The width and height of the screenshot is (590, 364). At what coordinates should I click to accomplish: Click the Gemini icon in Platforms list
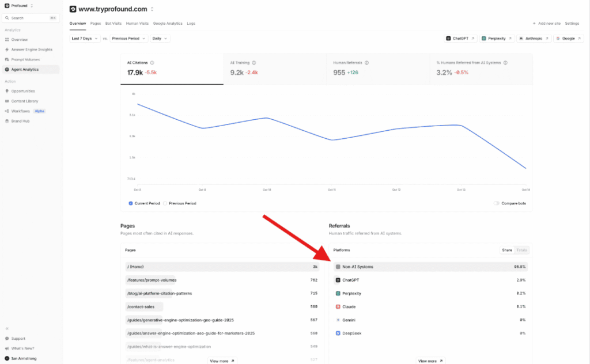click(338, 320)
